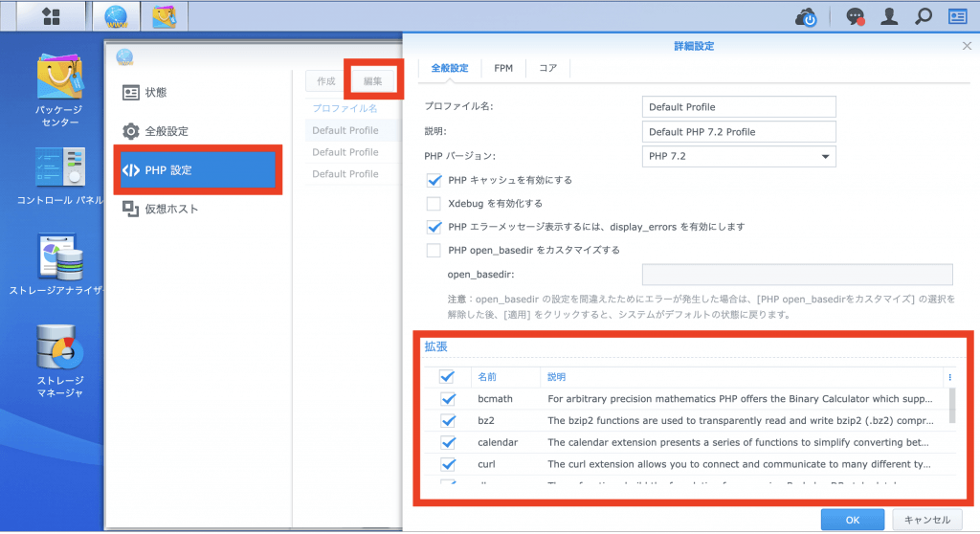Click the profile name input field
This screenshot has height=534, width=980.
[738, 106]
